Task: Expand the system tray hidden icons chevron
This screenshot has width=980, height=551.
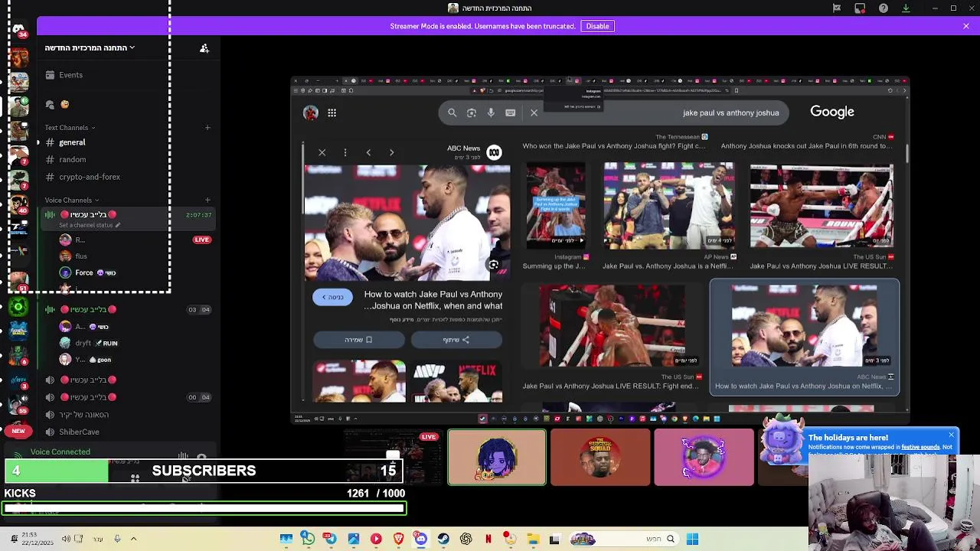Action: [x=133, y=539]
